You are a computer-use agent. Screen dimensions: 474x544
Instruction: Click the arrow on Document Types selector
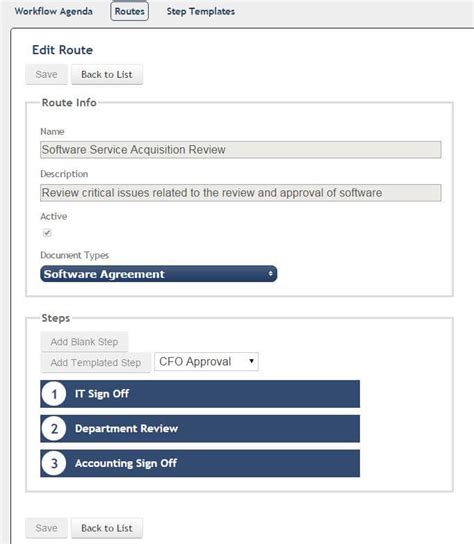tap(270, 274)
